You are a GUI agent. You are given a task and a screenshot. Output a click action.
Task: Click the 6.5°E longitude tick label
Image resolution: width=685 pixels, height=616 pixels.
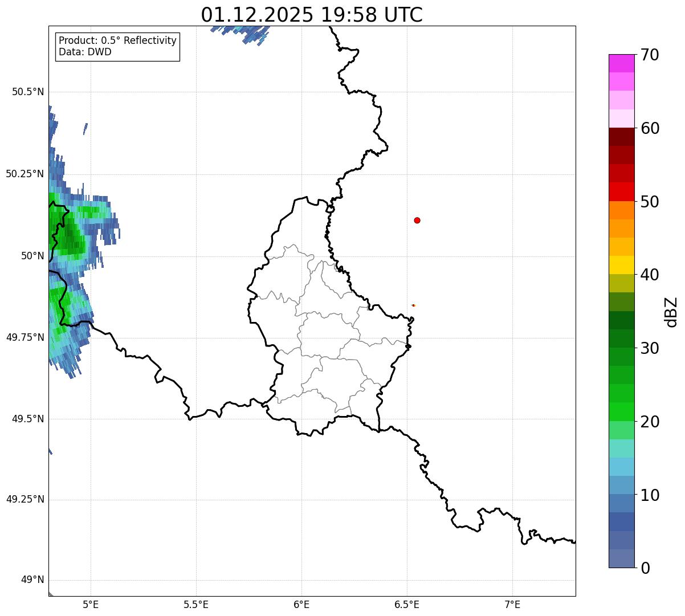coord(407,605)
